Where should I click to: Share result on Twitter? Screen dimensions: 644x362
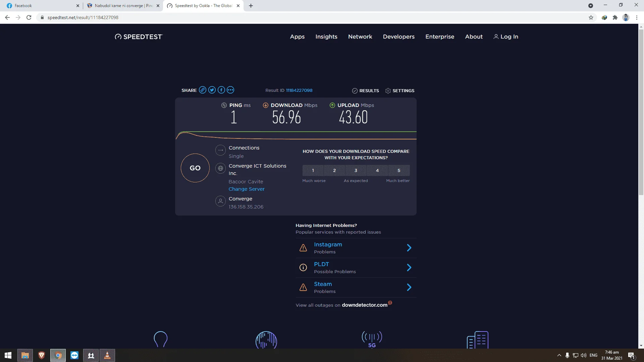coord(212,90)
